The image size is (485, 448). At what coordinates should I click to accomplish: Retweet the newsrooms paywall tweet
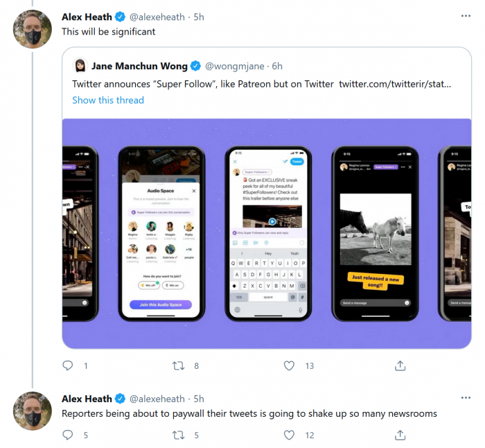(x=179, y=435)
